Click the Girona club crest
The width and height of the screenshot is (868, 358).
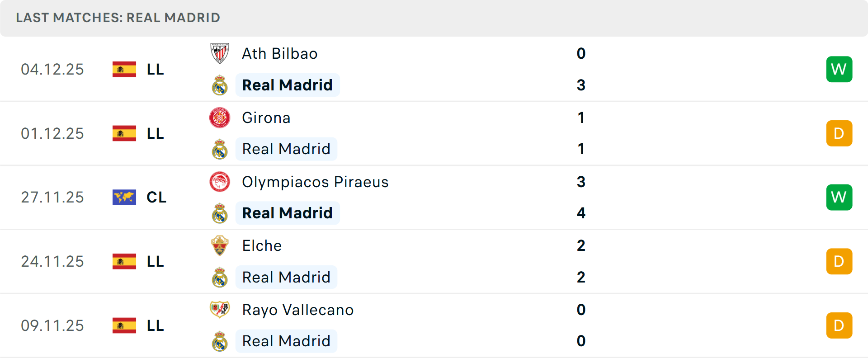tap(220, 118)
